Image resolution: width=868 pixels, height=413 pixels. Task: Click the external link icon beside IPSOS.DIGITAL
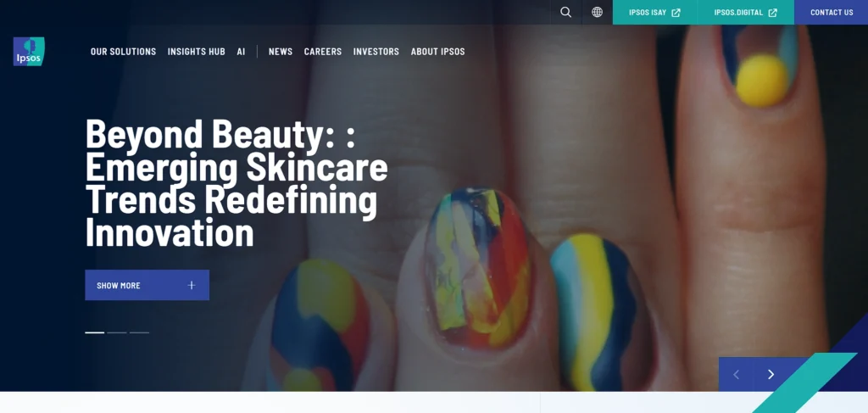(x=773, y=13)
